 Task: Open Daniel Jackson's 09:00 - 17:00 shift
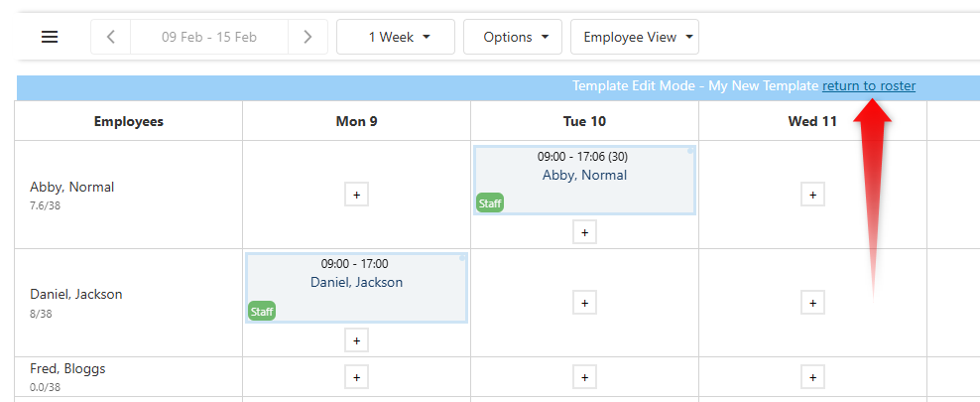(356, 282)
